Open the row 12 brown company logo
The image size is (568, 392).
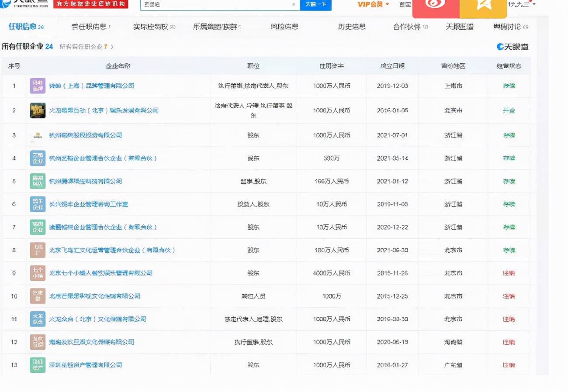coord(38,342)
